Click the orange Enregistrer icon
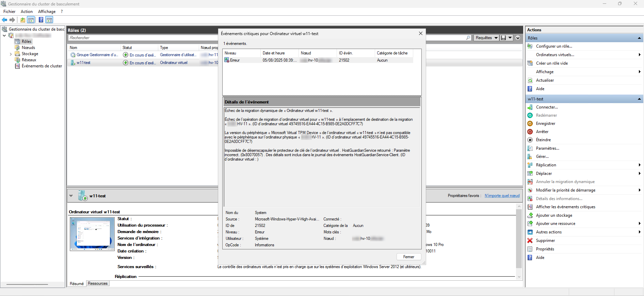Image resolution: width=644 pixels, height=296 pixels. tap(530, 124)
